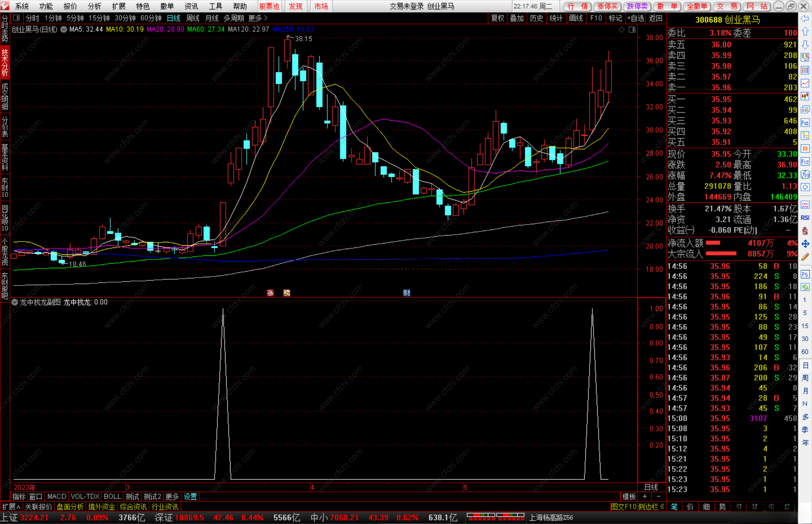The width and height of the screenshot is (812, 524).
Task: Click the line chart trend icon
Action: [805, 83]
